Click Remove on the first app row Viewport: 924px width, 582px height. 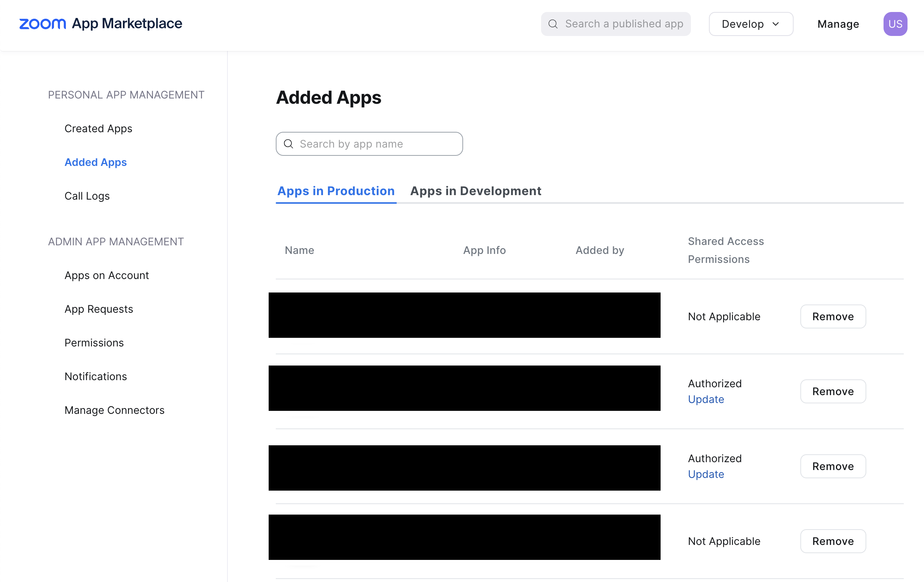[x=833, y=316]
